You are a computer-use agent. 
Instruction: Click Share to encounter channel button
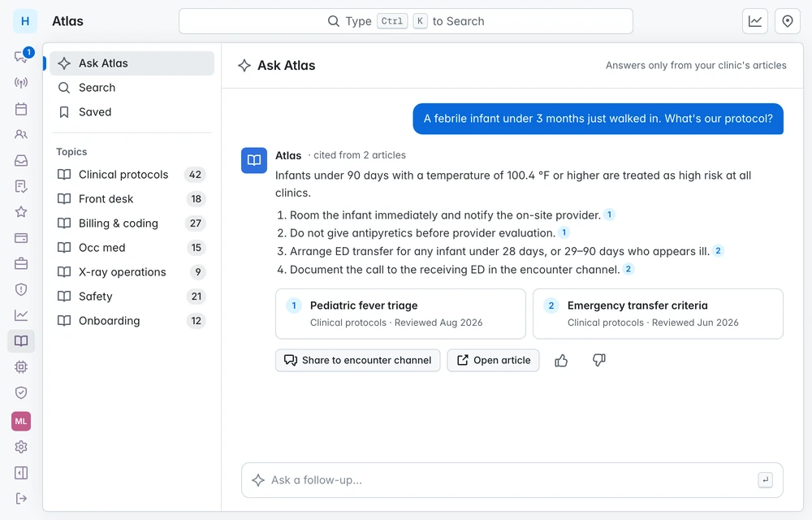358,361
